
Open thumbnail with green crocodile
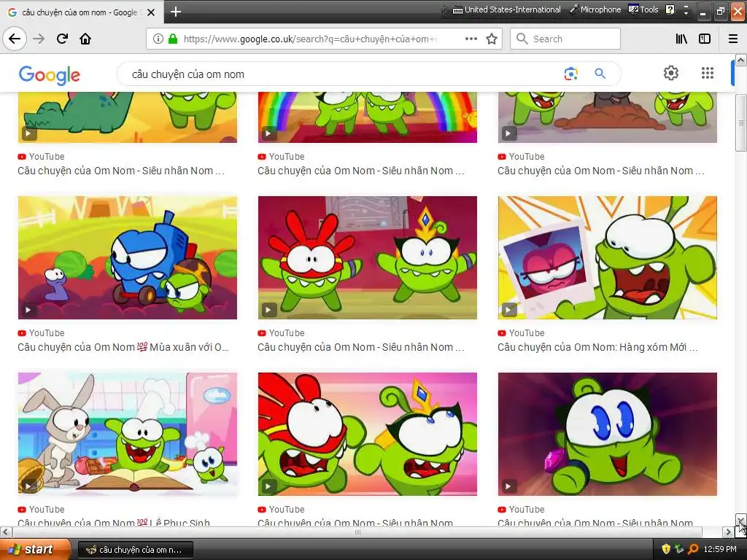point(127,117)
